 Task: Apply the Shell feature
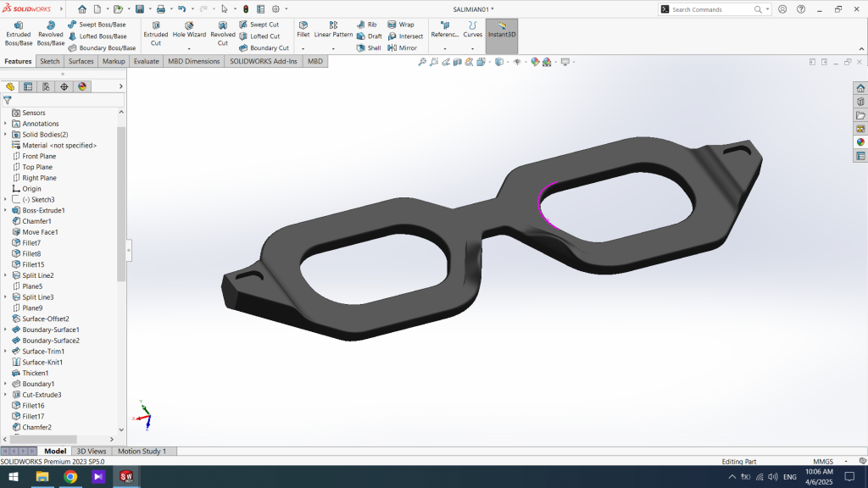[x=370, y=47]
